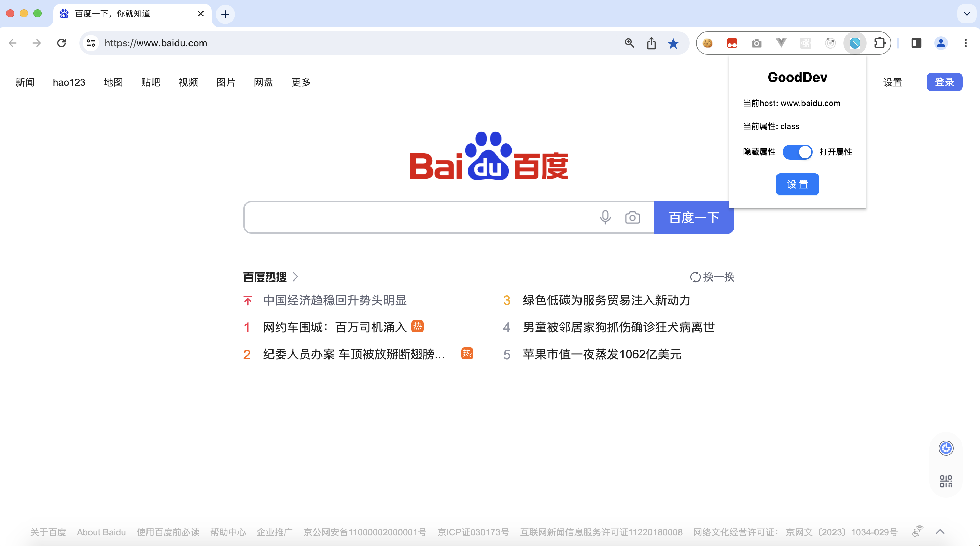Click the 百度一下 search button
980x546 pixels.
point(694,217)
